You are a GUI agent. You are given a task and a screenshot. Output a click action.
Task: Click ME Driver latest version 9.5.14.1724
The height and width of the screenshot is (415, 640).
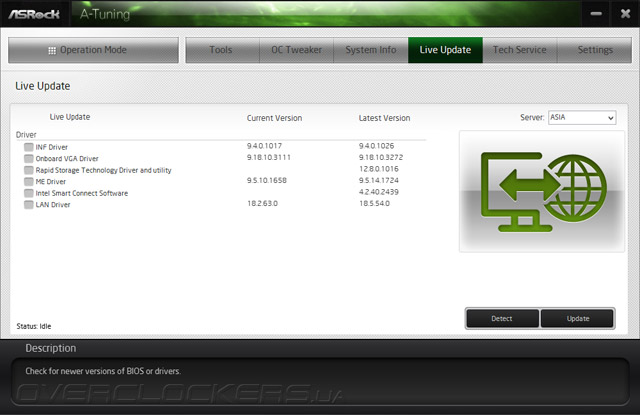[379, 180]
